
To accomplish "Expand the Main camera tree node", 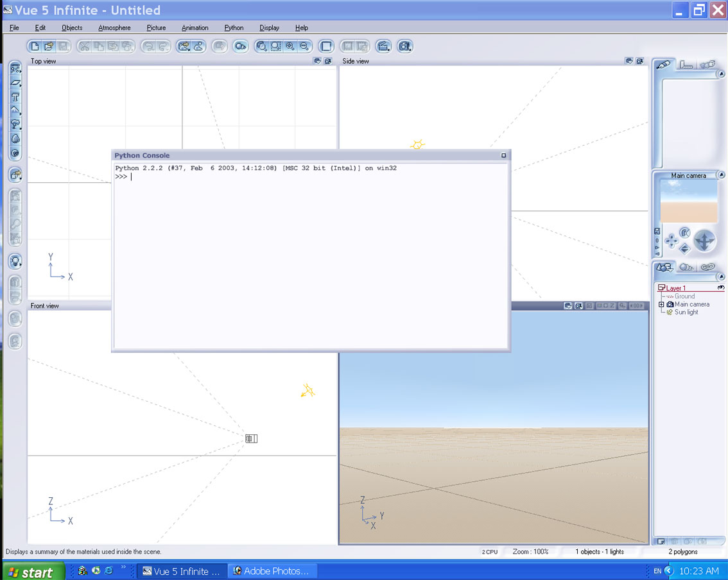I will pyautogui.click(x=662, y=305).
